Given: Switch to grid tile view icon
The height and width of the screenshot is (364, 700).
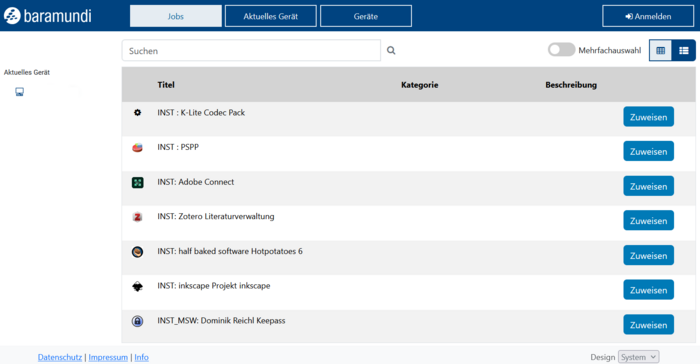Looking at the screenshot, I should 660,50.
